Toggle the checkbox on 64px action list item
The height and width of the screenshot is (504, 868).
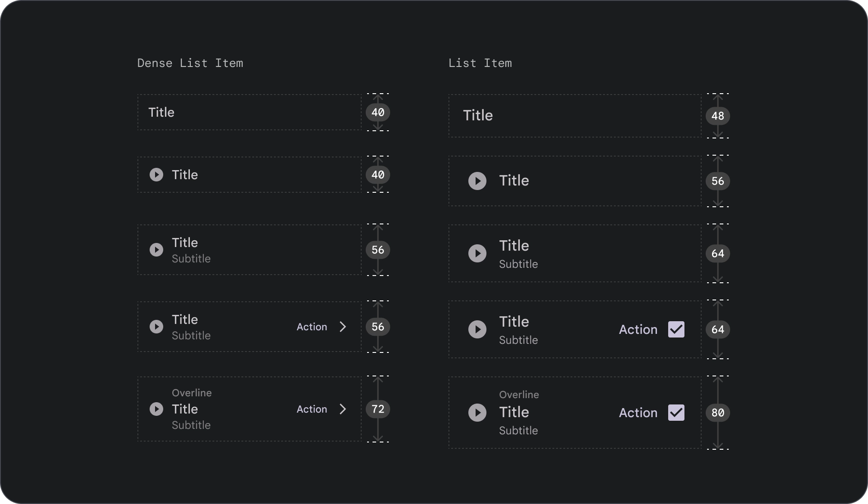coord(677,329)
